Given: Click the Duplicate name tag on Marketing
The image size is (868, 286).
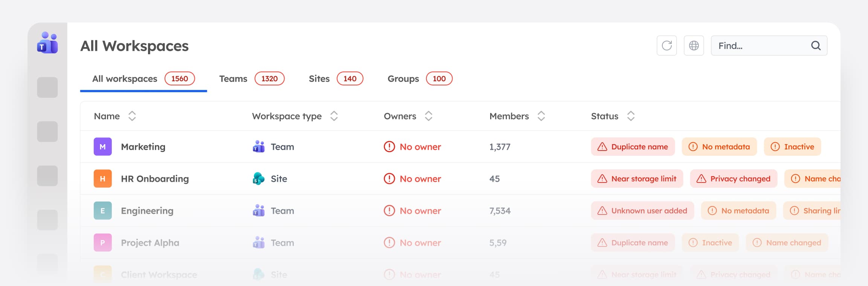Looking at the screenshot, I should (633, 147).
